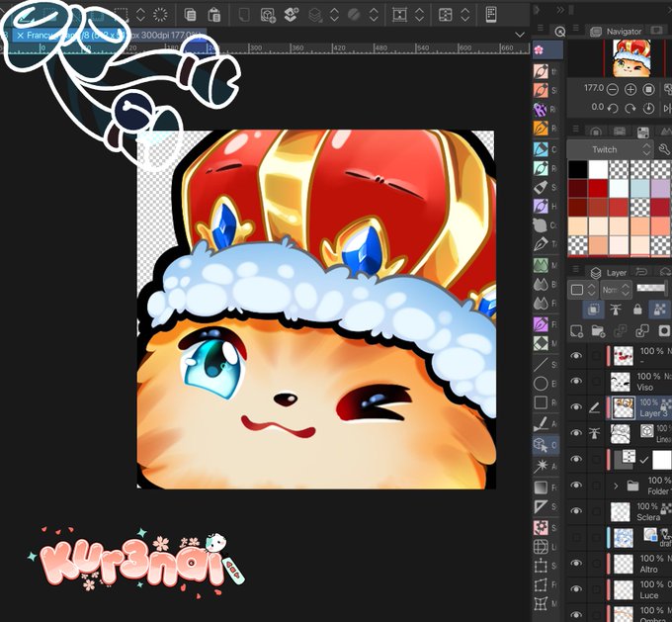This screenshot has height=622, width=672.
Task: Open the canvas tab list chevron
Action: click(x=520, y=35)
